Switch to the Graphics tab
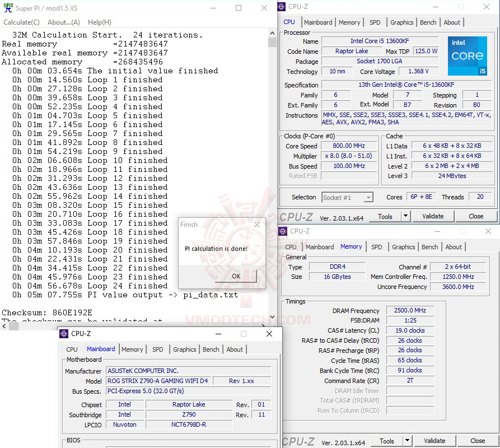 tap(401, 22)
